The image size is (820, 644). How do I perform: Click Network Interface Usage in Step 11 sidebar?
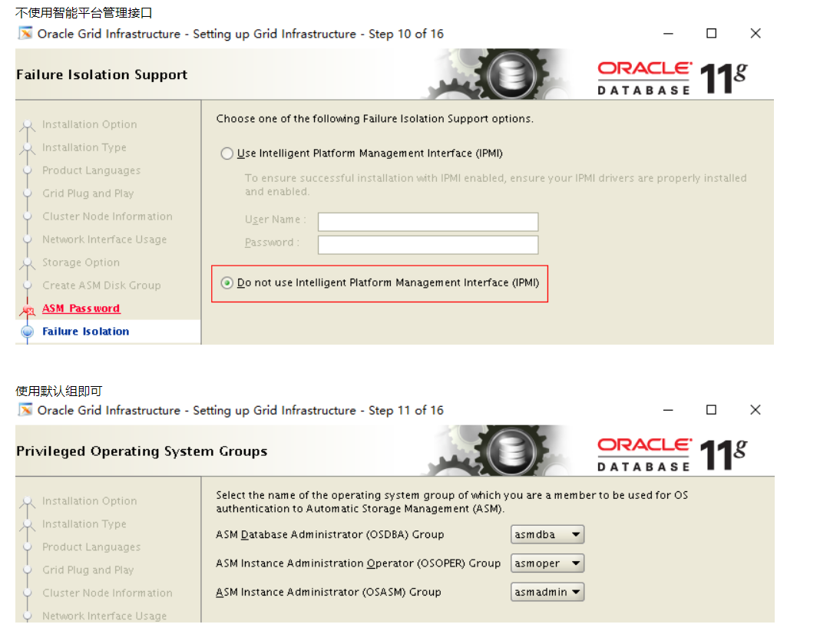click(x=104, y=616)
